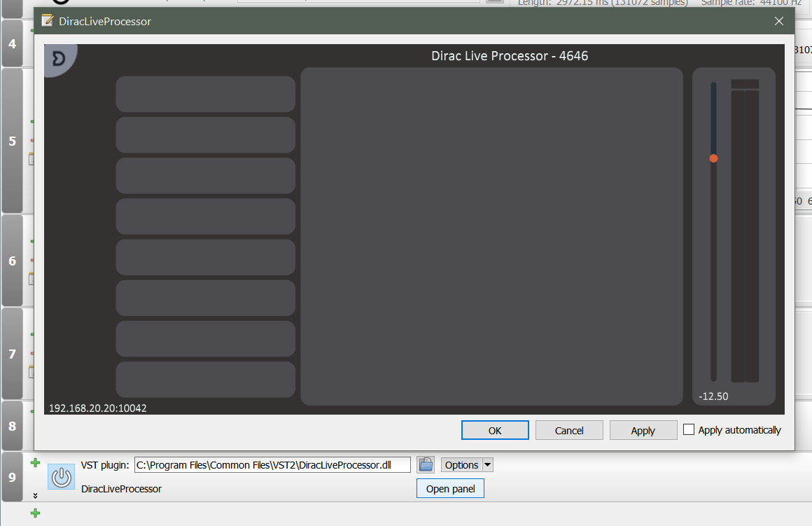The image size is (812, 526).
Task: Enable Apply automatically checkbox
Action: 689,429
